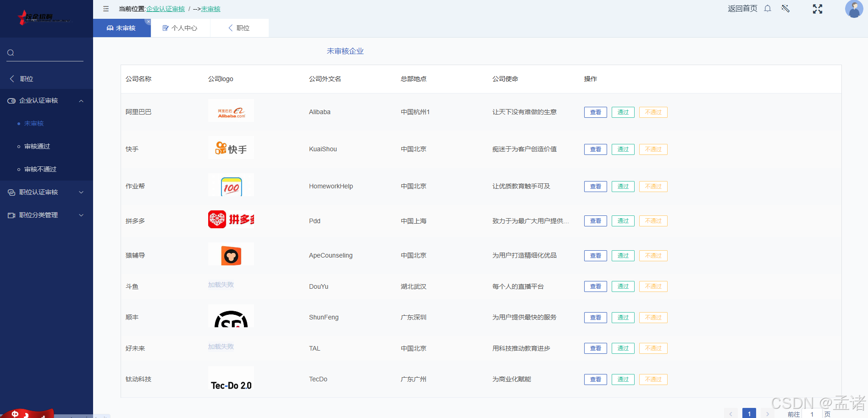Viewport: 868px width, 418px height.
Task: Click the site logo in sidebar
Action: click(x=44, y=18)
